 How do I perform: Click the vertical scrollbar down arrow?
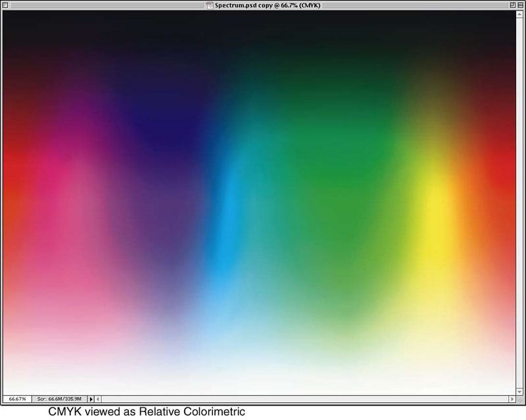tap(519, 392)
